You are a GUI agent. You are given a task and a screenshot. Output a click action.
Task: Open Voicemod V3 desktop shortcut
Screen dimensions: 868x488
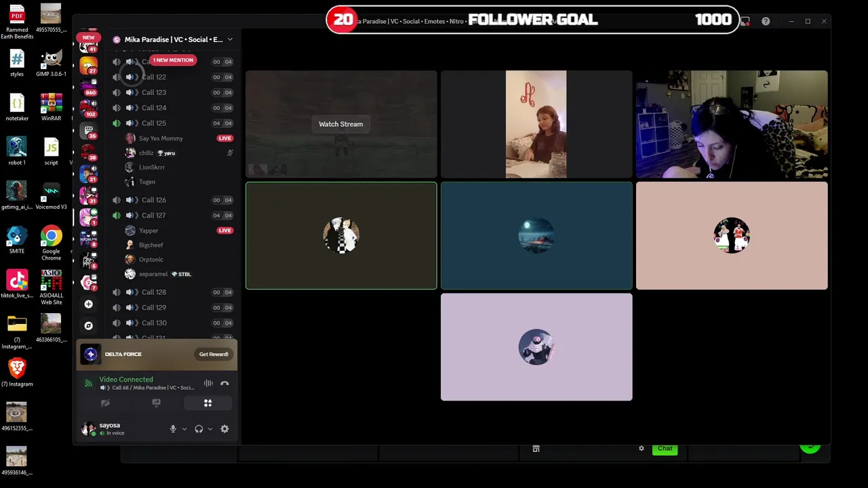pyautogui.click(x=51, y=197)
